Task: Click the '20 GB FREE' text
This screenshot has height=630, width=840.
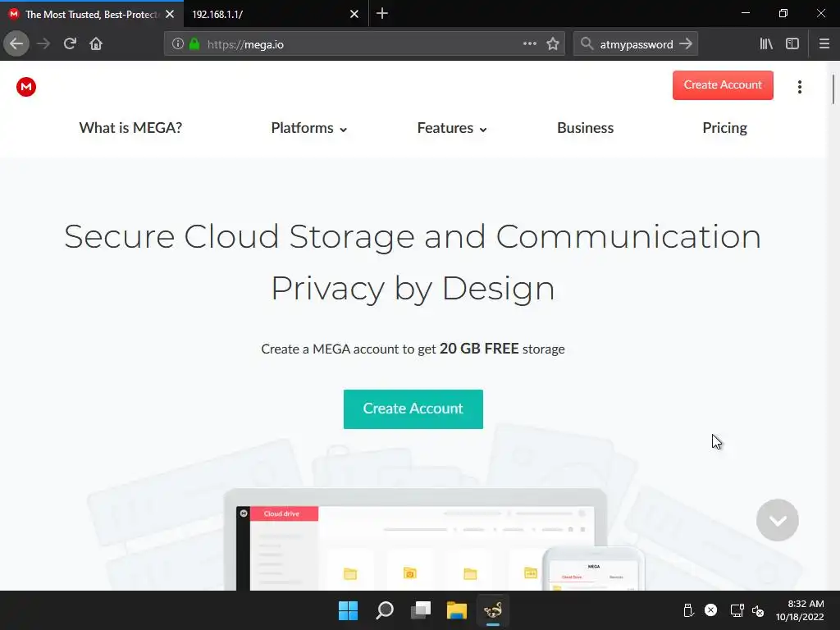Action: [479, 349]
